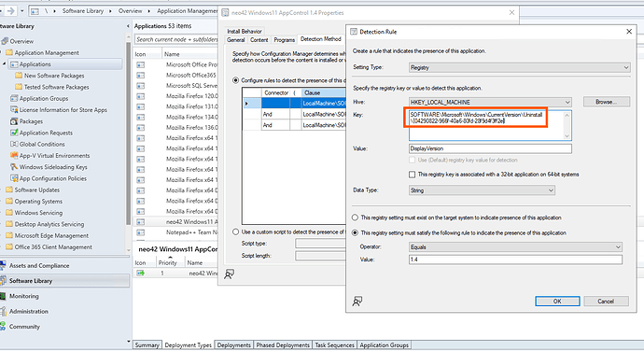Click the Applications node icon in tree
The width and height of the screenshot is (644, 351).
tap(14, 64)
